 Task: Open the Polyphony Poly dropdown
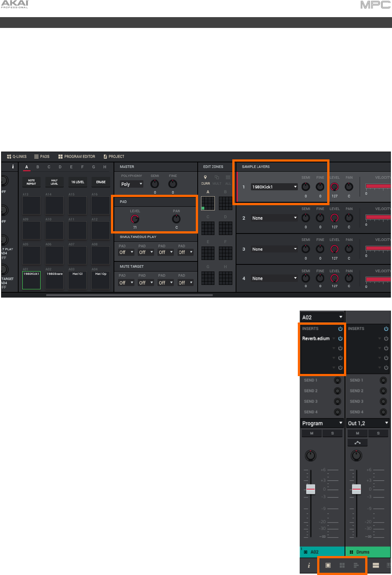coord(132,184)
